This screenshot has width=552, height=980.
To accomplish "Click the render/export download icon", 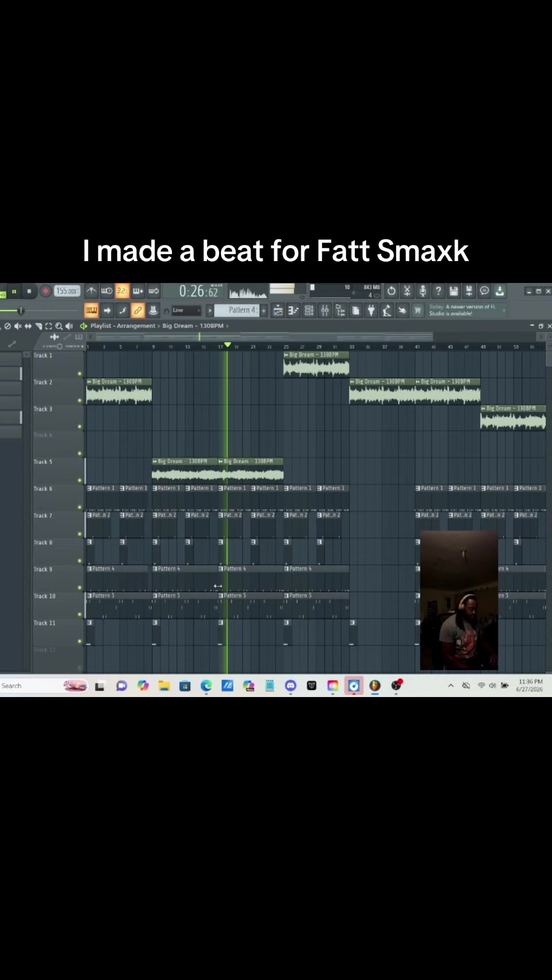I will [x=500, y=291].
